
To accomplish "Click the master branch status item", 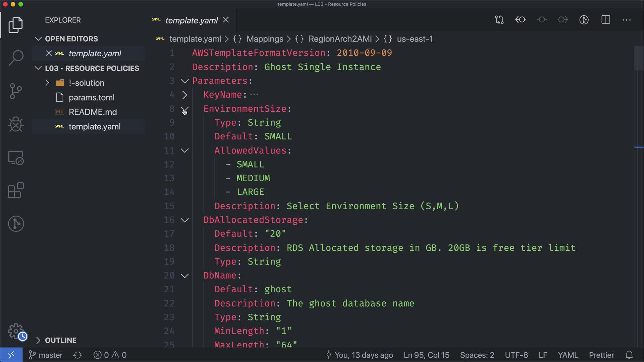I will click(46, 355).
